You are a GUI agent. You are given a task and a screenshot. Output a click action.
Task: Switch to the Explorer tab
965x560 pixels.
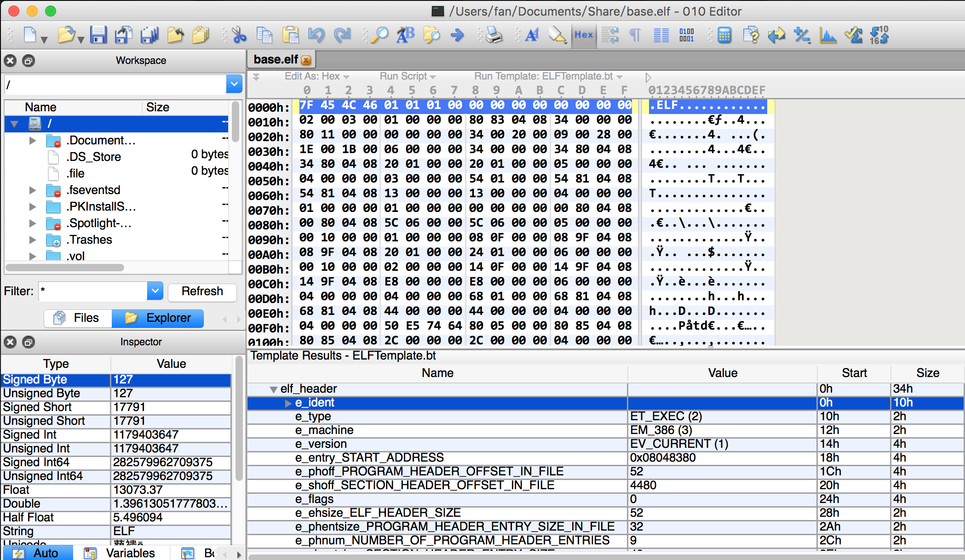[158, 318]
